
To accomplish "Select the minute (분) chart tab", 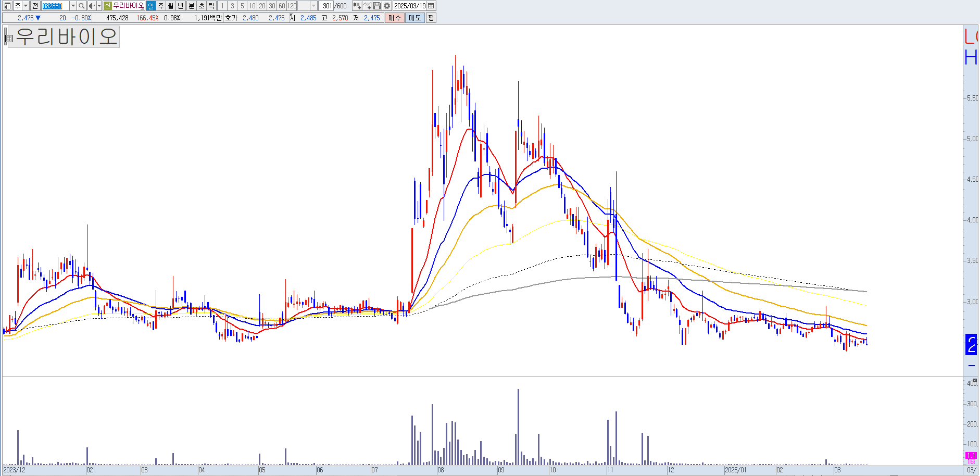I will point(191,6).
